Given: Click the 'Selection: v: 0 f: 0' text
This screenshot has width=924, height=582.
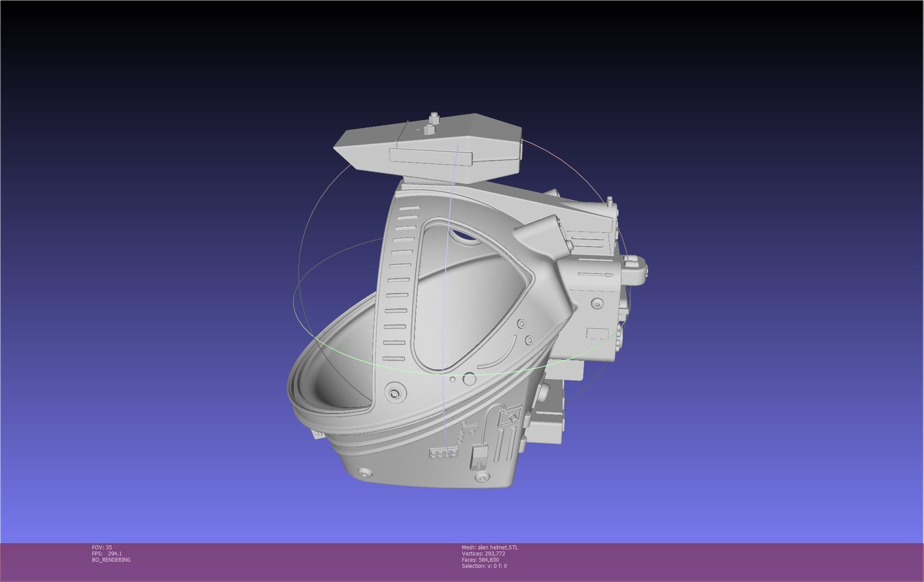Looking at the screenshot, I should (484, 566).
